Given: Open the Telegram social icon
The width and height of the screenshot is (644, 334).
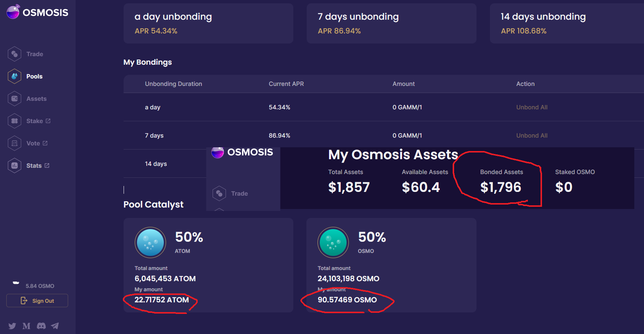Looking at the screenshot, I should (55, 326).
